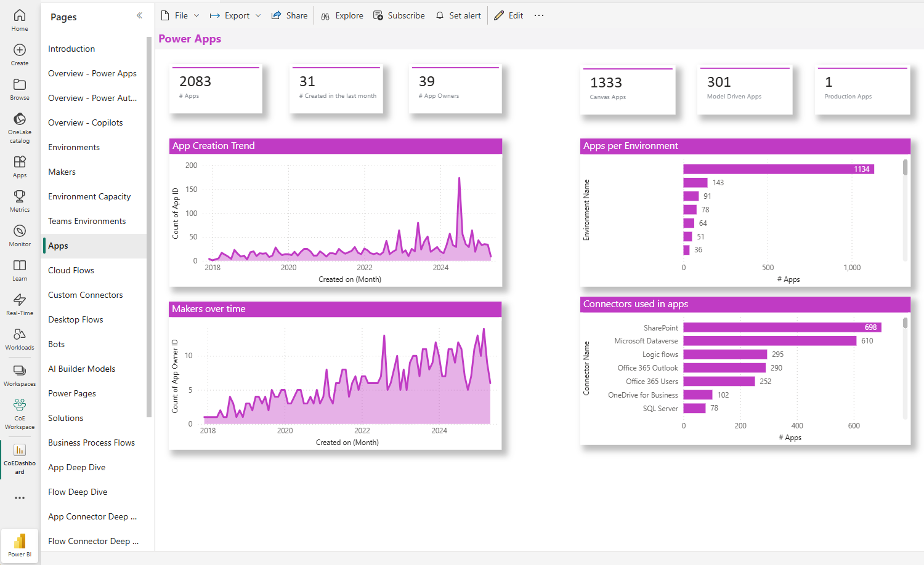Subscribe to this report

pos(399,15)
